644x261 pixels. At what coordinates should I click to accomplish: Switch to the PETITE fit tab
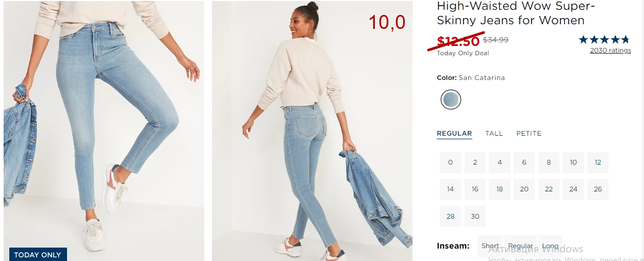tap(529, 133)
